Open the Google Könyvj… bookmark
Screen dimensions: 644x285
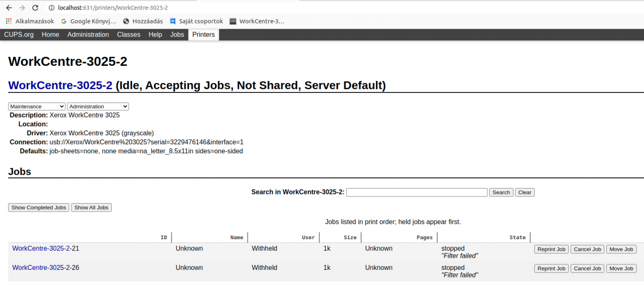pos(89,21)
